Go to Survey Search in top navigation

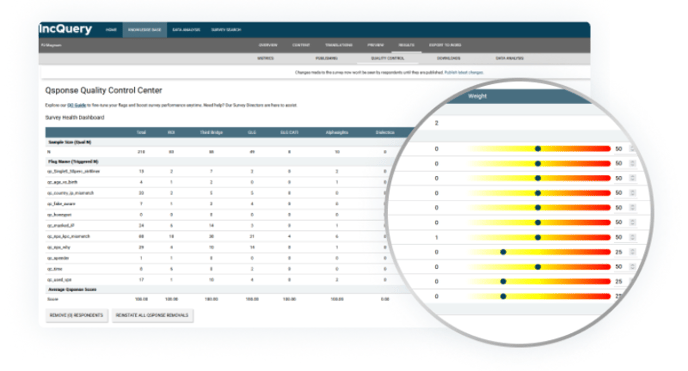[x=226, y=30]
